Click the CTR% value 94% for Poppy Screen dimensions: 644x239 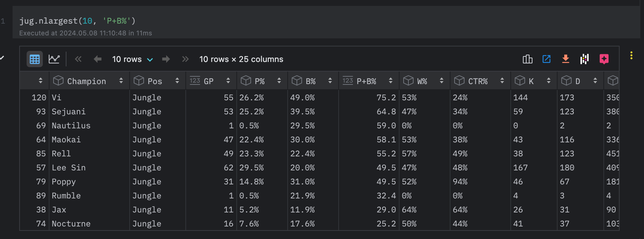[460, 181]
